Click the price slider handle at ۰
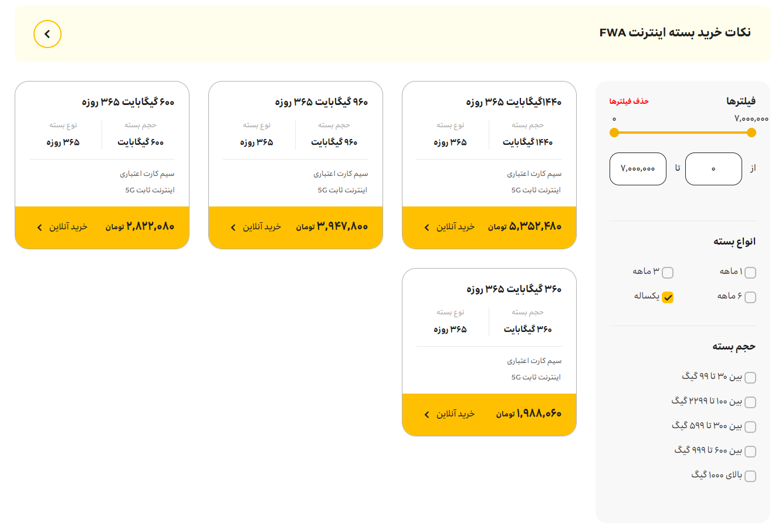This screenshot has width=775, height=532. coord(614,133)
